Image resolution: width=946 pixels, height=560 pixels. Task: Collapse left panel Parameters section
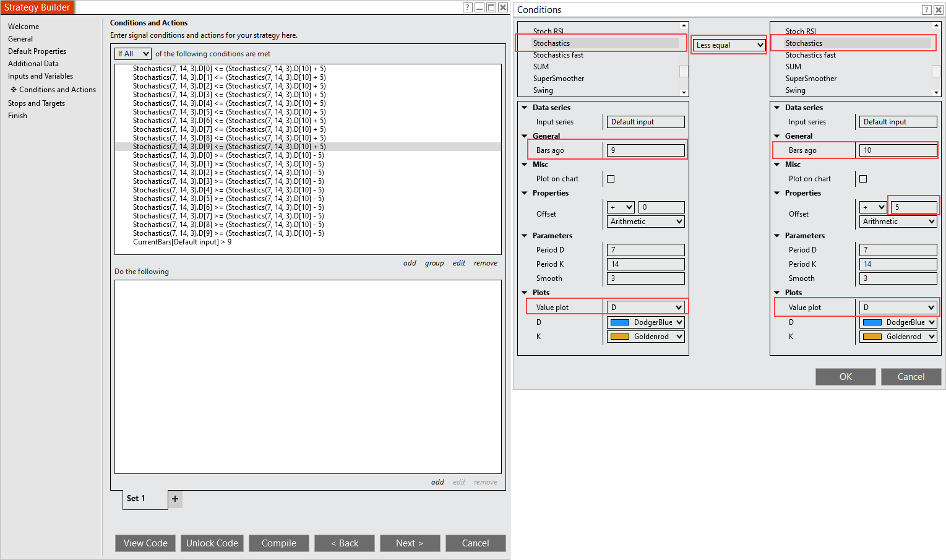(525, 236)
